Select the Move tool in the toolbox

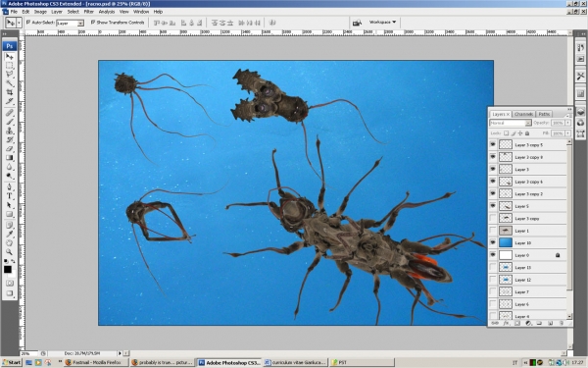[10, 57]
